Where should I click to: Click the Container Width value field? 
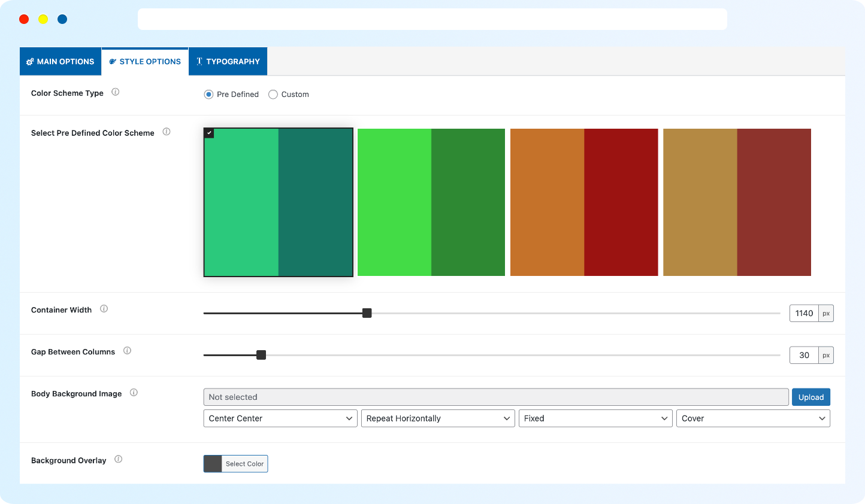tap(804, 314)
